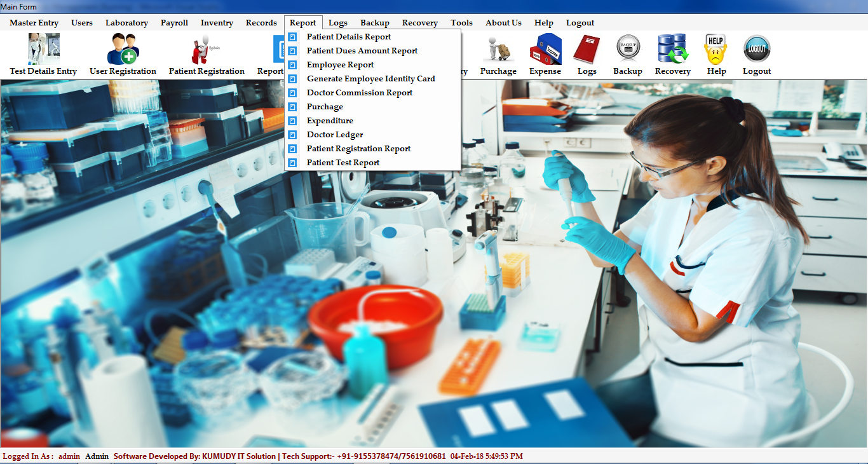The height and width of the screenshot is (464, 868).
Task: Expand the Inventry menu
Action: pos(217,23)
